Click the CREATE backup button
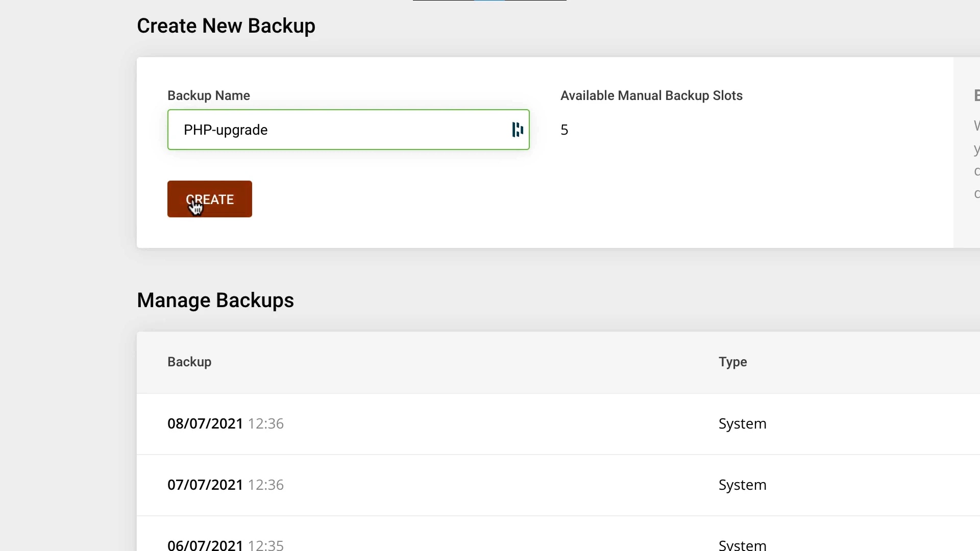The width and height of the screenshot is (980, 551). pos(209,199)
